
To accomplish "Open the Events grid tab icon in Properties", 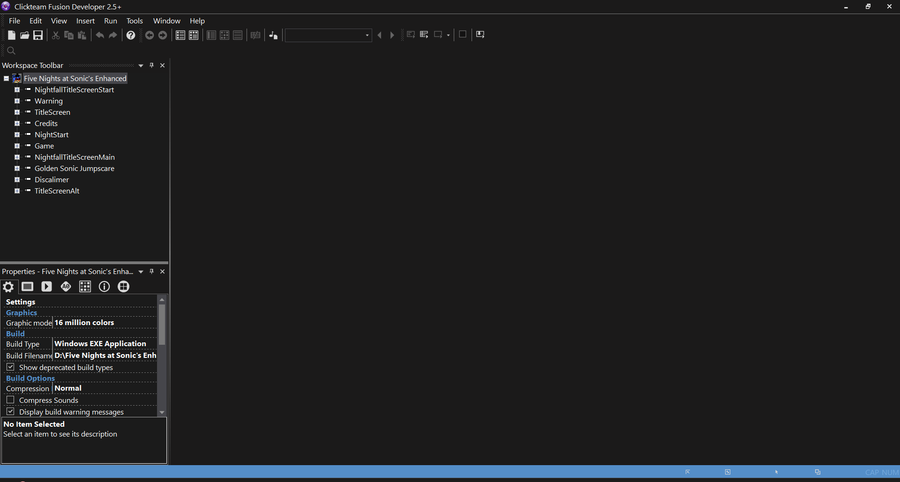I will 85,286.
